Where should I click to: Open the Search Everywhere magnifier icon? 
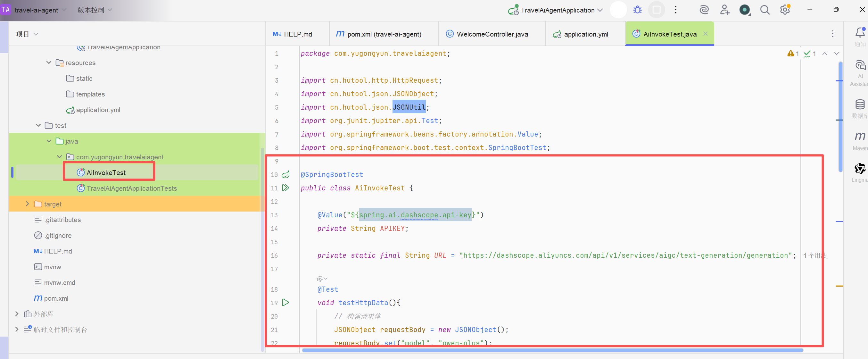point(765,10)
